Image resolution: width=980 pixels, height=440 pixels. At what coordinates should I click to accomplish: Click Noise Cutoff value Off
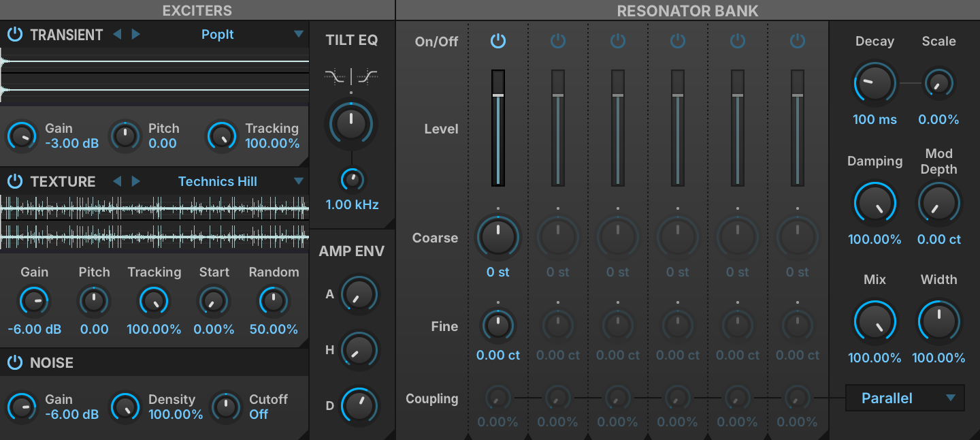pyautogui.click(x=259, y=414)
